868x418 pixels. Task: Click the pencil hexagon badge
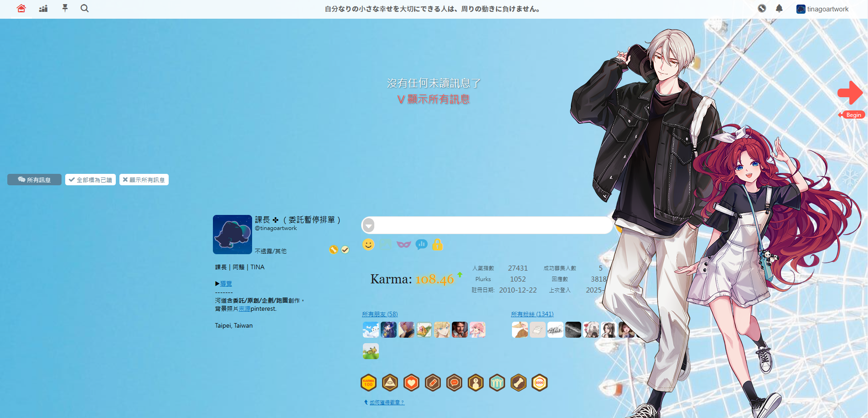tap(433, 383)
